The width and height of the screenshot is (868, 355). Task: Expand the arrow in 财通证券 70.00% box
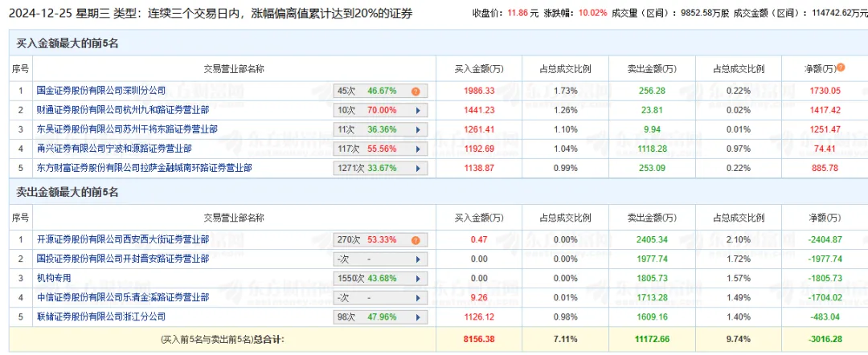click(418, 110)
